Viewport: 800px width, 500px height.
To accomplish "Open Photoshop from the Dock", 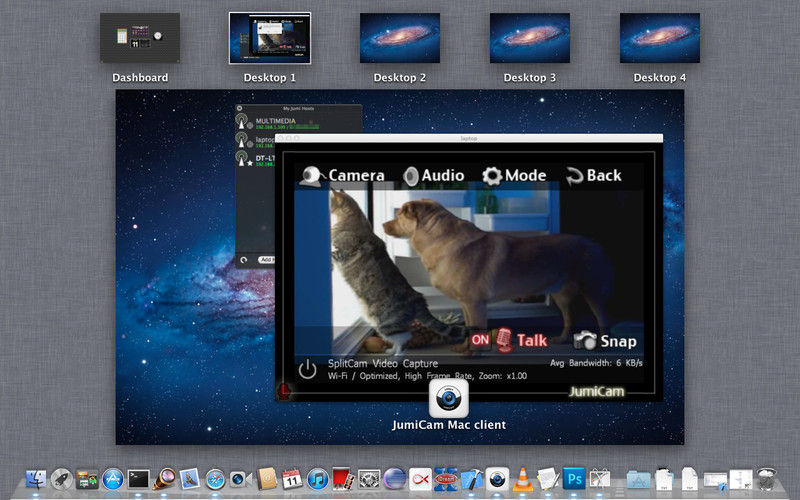I will [x=574, y=480].
